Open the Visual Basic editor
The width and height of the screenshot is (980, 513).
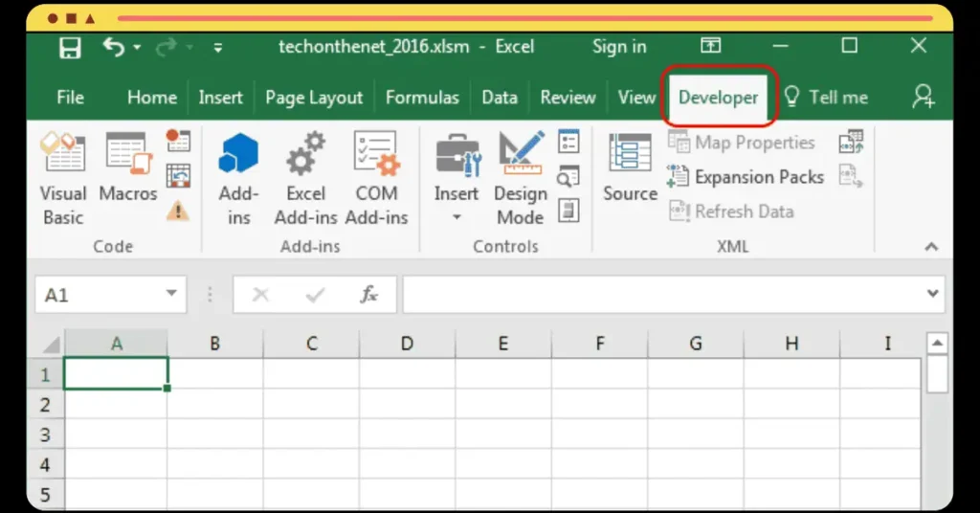tap(63, 179)
